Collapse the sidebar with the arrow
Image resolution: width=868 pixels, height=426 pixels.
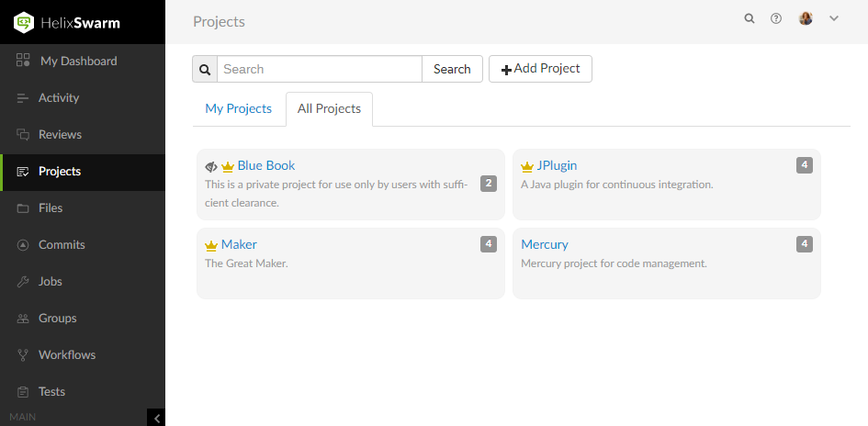click(156, 418)
